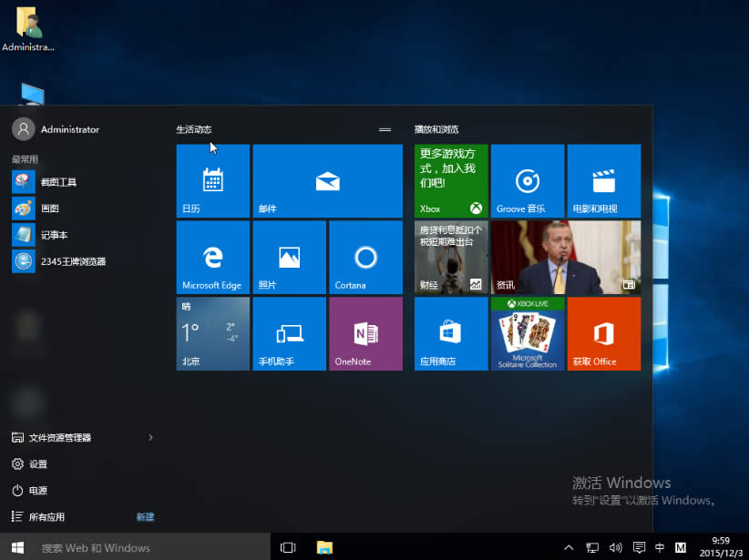Click the 获取 Office tile
749x560 pixels.
click(x=603, y=333)
